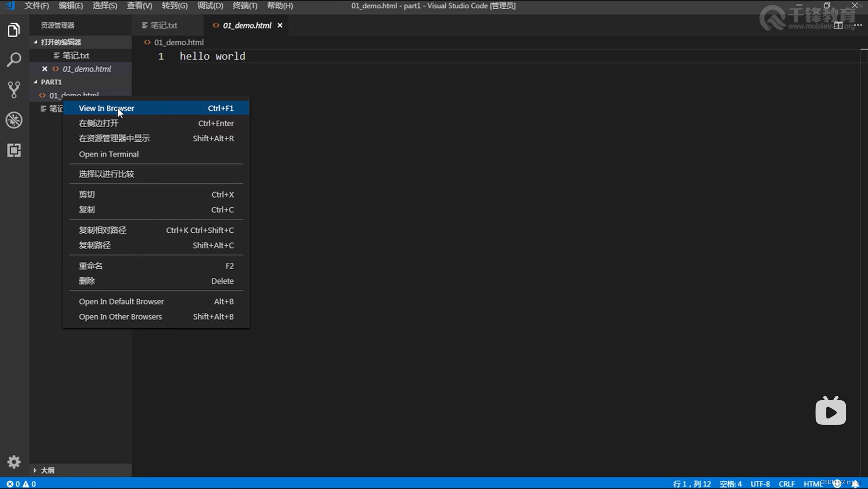Click the 空格: 4 indentation status entry

730,484
